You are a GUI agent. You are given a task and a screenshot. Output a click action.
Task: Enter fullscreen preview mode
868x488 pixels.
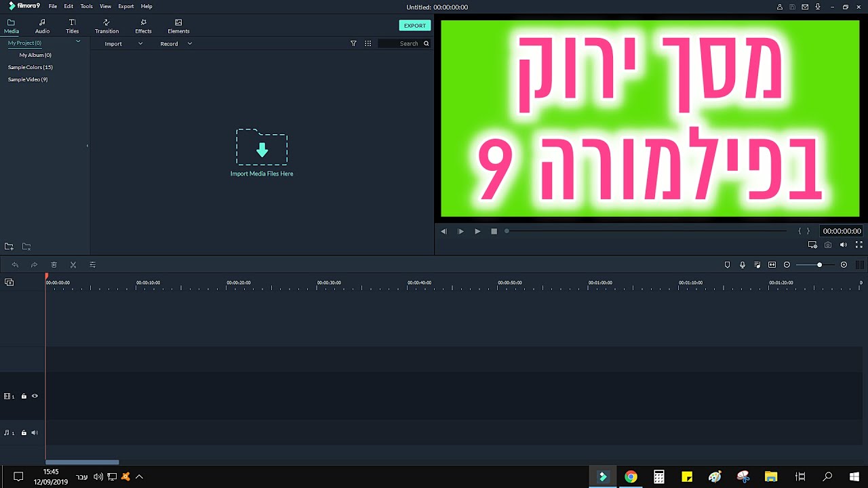[859, 245]
